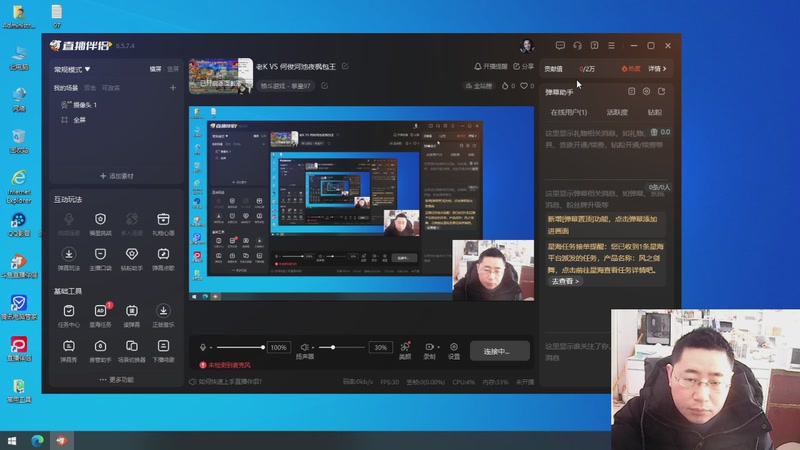Open the 如何快速上手直播伴侣 help link

(226, 382)
